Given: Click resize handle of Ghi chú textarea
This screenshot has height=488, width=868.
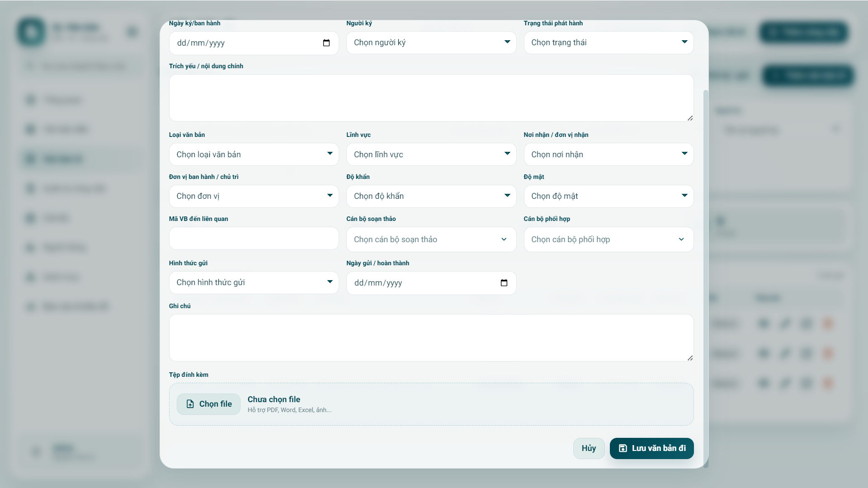Looking at the screenshot, I should (x=690, y=358).
